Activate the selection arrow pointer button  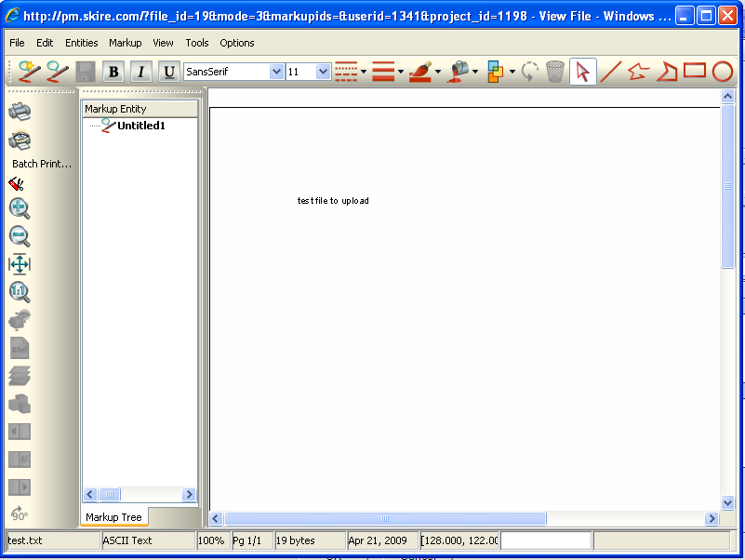[x=583, y=72]
